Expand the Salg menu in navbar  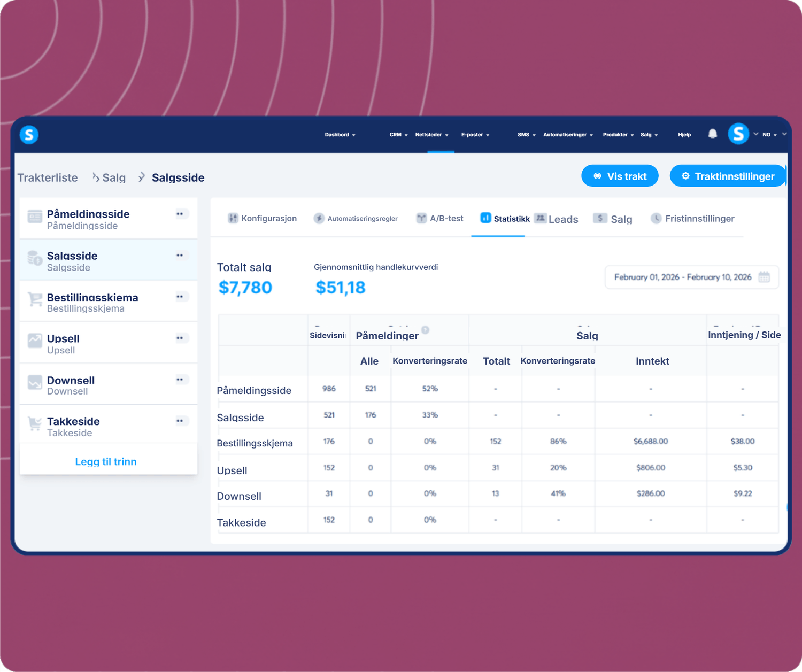click(x=649, y=135)
